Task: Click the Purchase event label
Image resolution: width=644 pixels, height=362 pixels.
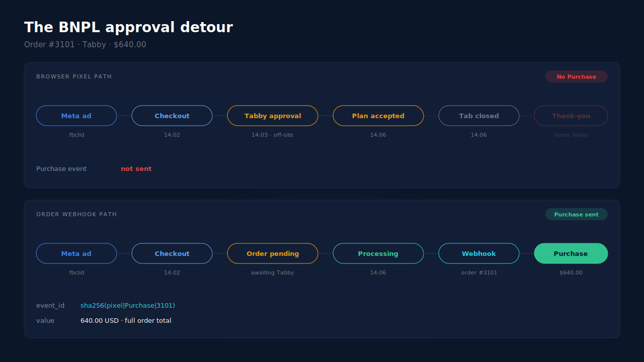Action: click(61, 169)
